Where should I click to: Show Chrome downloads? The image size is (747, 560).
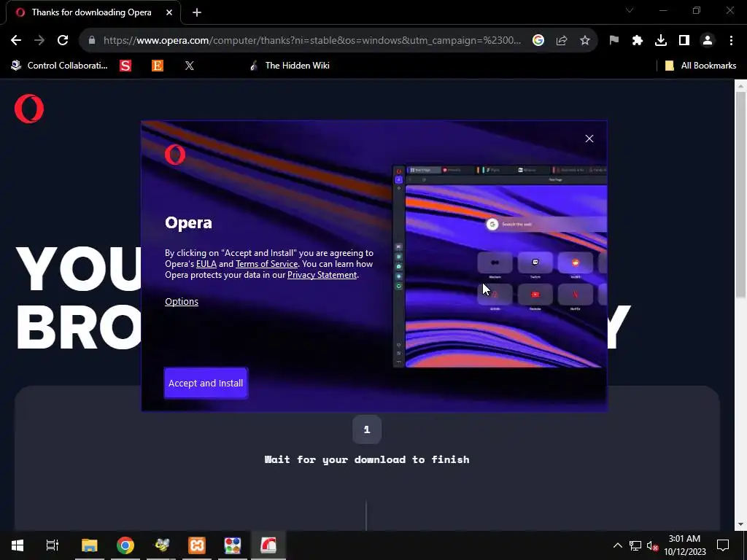(x=661, y=41)
